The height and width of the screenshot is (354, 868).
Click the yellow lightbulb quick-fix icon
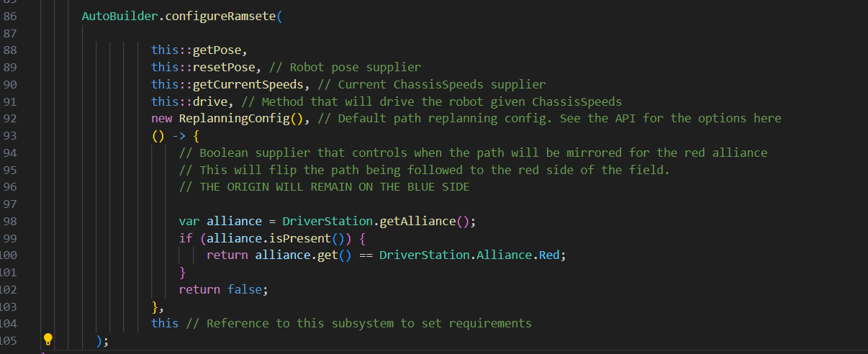point(48,339)
